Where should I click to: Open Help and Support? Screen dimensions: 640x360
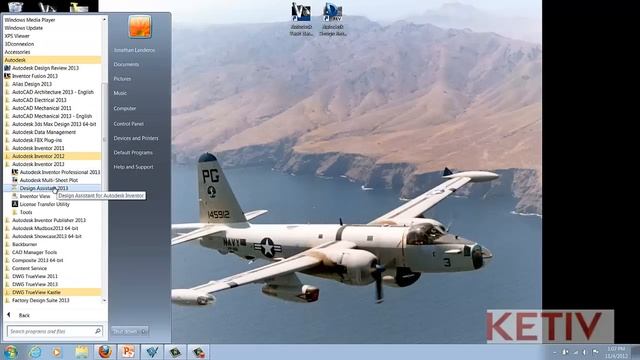133,167
